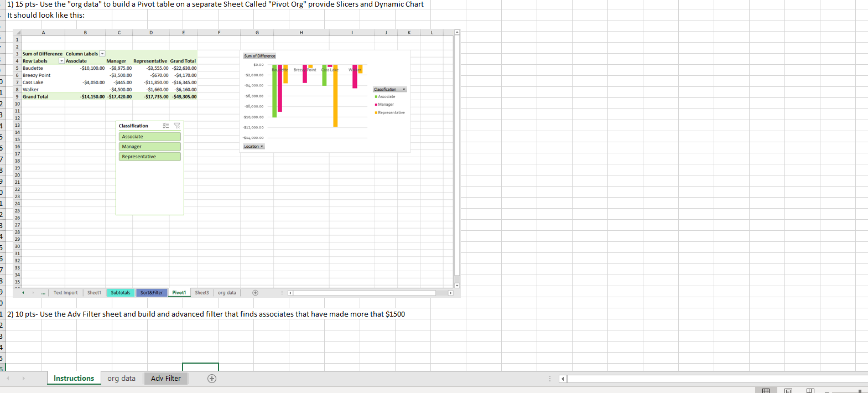Click pink Manager legend swatch in chart
The height and width of the screenshot is (393, 868).
(376, 105)
